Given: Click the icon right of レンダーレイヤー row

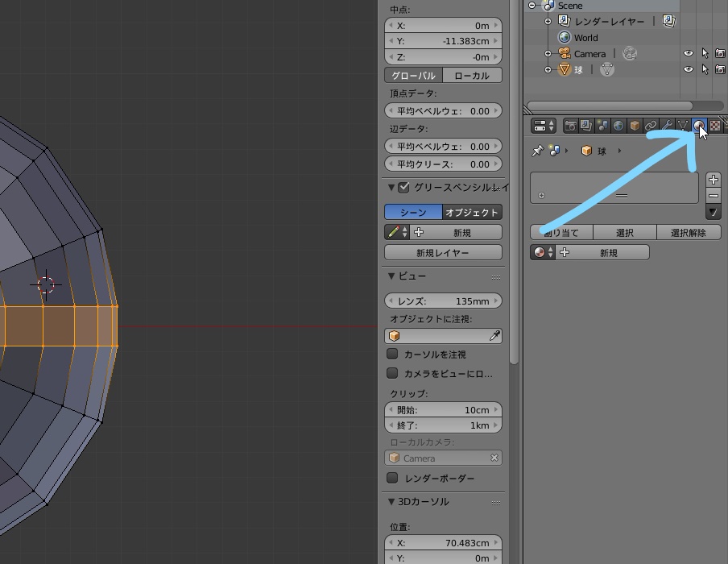Looking at the screenshot, I should click(668, 20).
